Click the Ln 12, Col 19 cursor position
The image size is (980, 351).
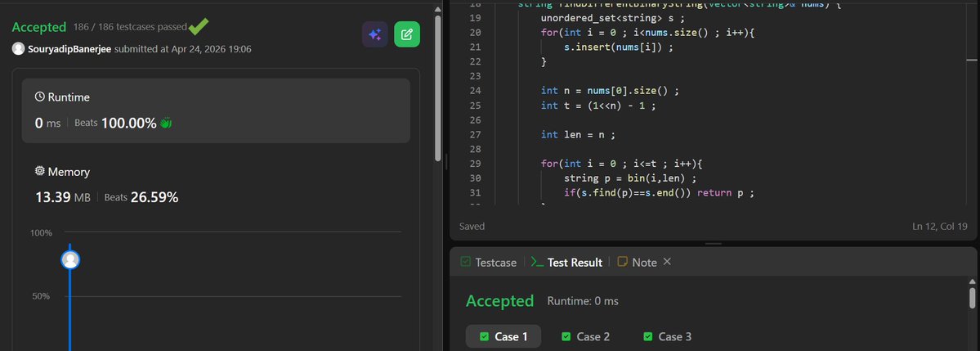[940, 227]
